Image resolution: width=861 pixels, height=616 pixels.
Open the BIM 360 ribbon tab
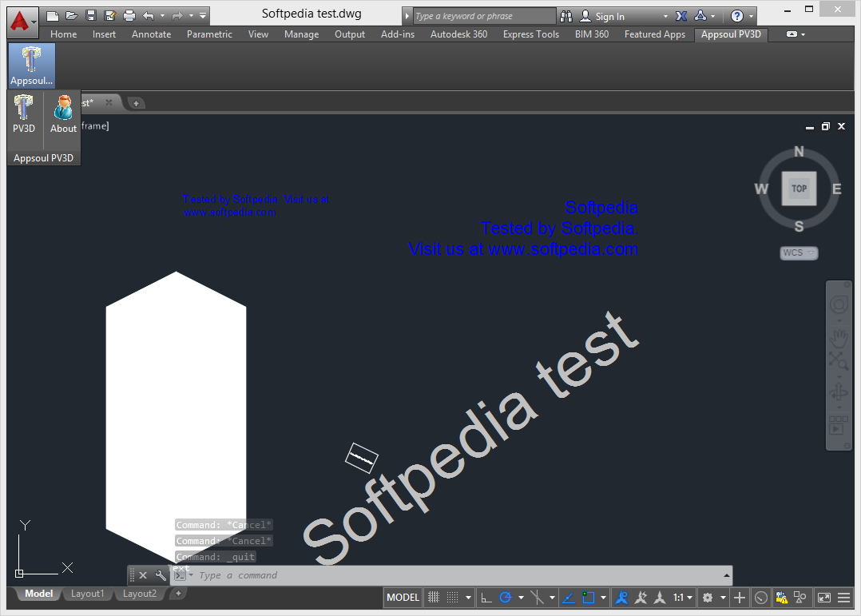[591, 34]
